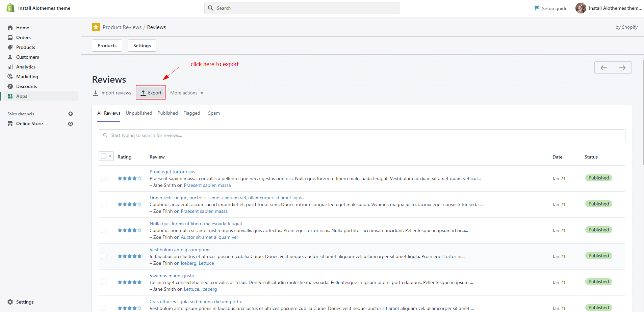The width and height of the screenshot is (644, 312).
Task: Click the Shopify bag logo
Action: pos(10,8)
